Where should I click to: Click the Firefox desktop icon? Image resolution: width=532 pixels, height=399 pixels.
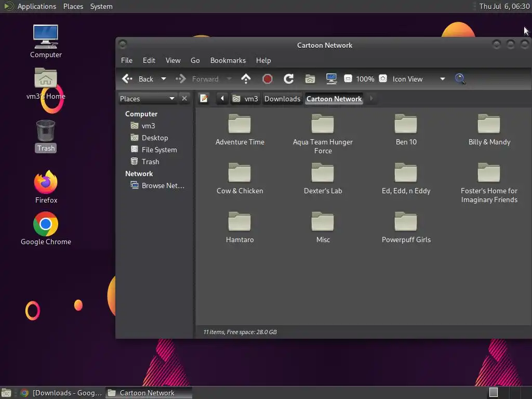pyautogui.click(x=46, y=187)
